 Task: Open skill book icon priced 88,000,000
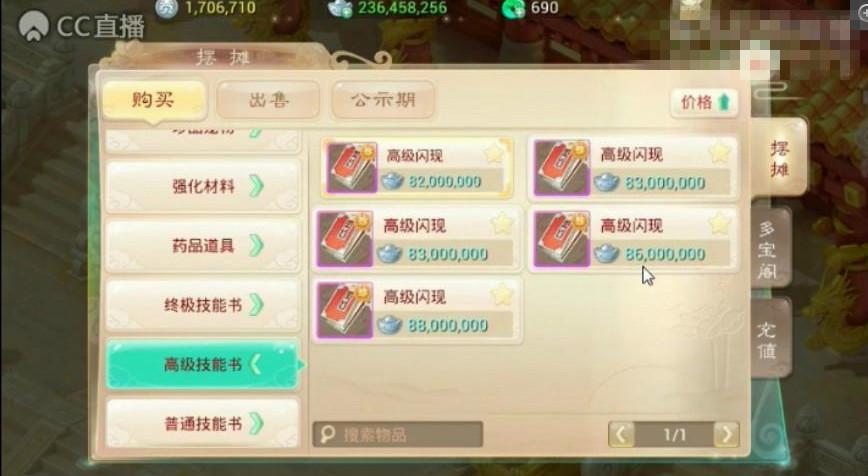point(344,310)
